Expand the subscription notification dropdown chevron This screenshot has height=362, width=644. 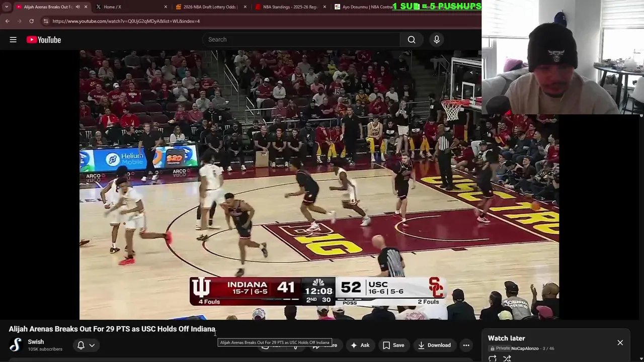pos(92,345)
